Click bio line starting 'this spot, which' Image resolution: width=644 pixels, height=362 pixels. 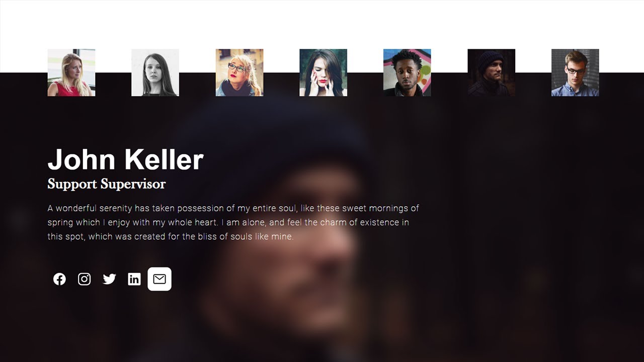point(171,236)
